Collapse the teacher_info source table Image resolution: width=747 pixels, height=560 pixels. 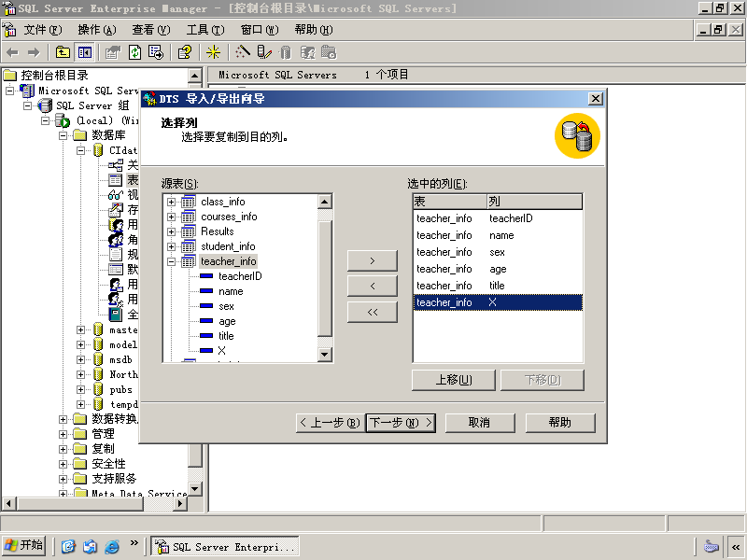(171, 262)
